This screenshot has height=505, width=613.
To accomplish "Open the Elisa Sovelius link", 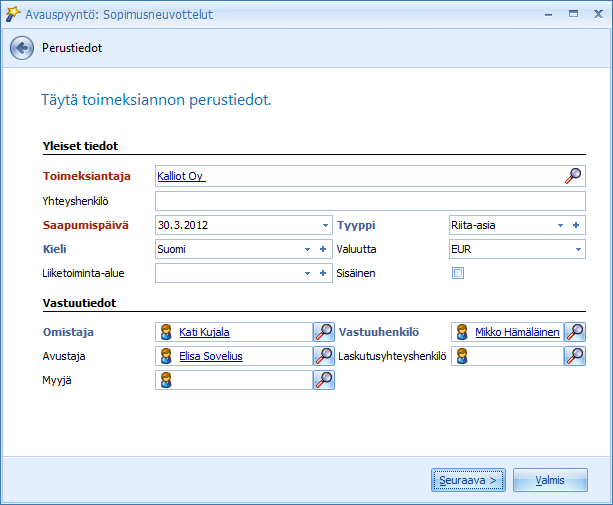I will coord(211,356).
